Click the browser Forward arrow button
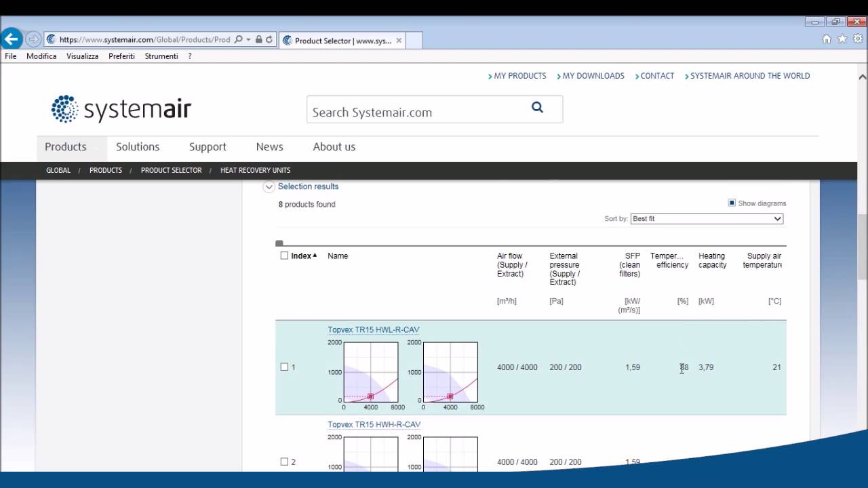 tap(33, 40)
